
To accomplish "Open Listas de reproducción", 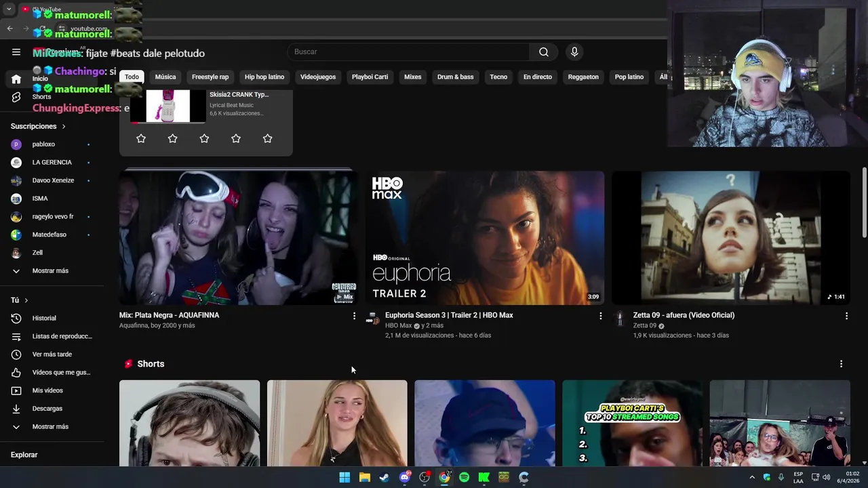I will (x=51, y=336).
